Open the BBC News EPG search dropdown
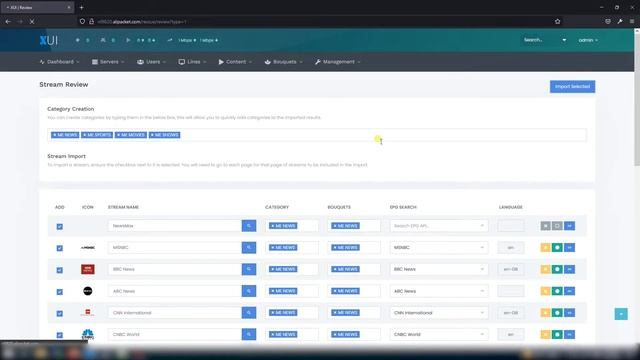The image size is (640, 360). (x=439, y=269)
